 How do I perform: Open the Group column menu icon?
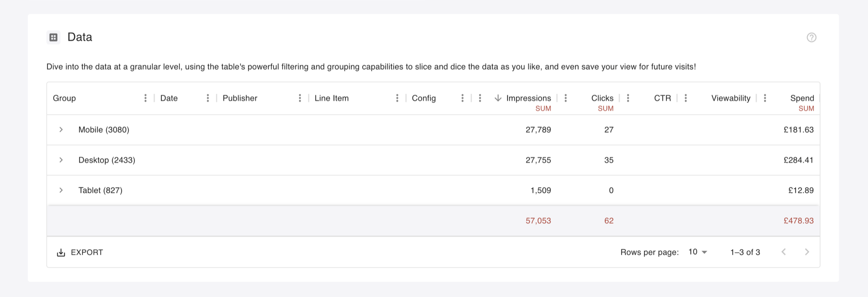click(145, 98)
